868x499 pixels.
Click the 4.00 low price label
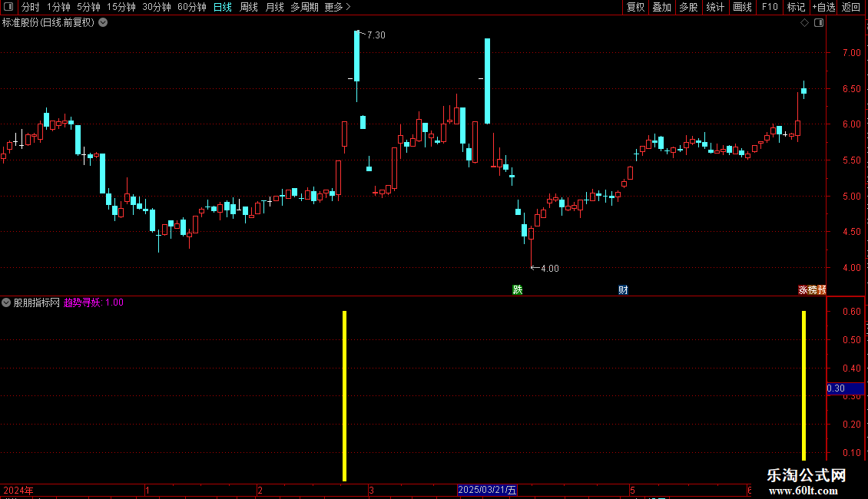click(x=550, y=269)
